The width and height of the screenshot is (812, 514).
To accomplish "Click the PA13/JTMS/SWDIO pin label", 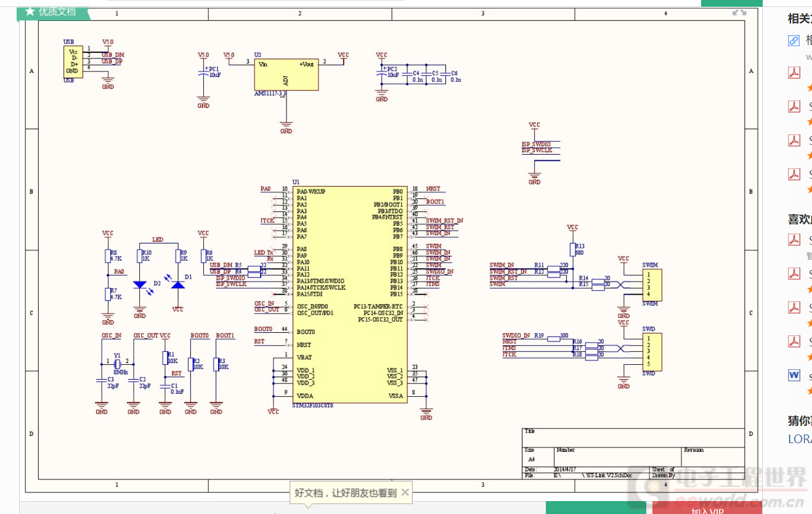I will point(320,281).
